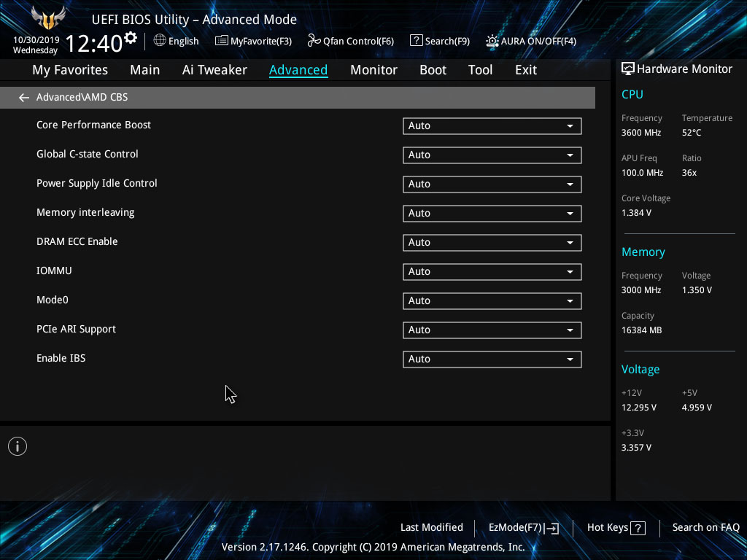Viewport: 747px width, 560px height.
Task: Select IOMMU label
Action: click(54, 271)
